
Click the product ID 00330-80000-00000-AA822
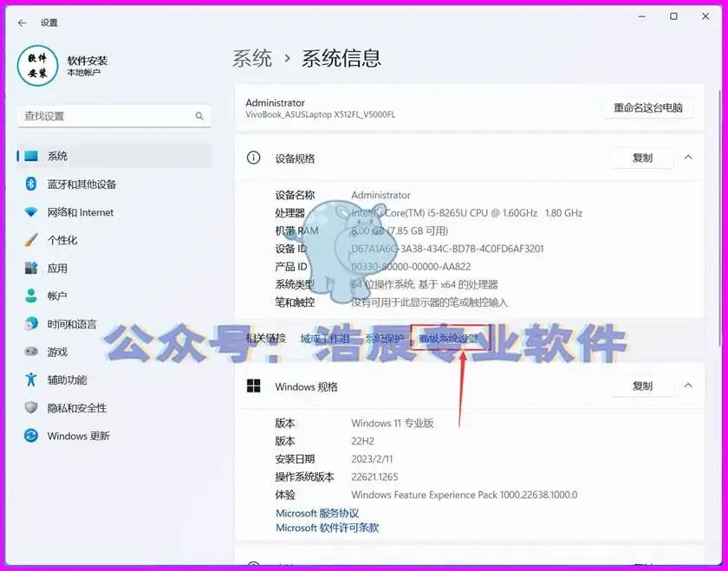(x=411, y=267)
